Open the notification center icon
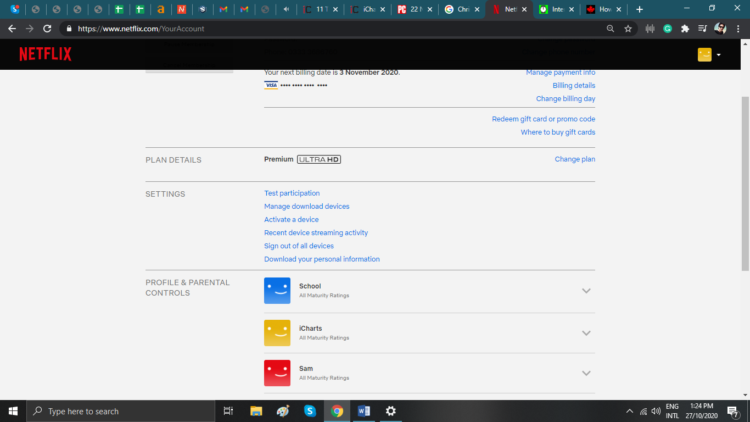The width and height of the screenshot is (750, 422). coord(732,411)
